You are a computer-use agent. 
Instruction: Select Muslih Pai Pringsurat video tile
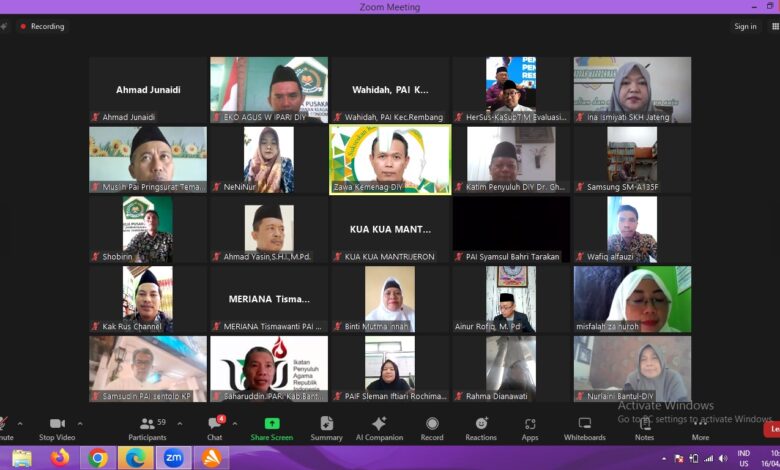coord(148,160)
